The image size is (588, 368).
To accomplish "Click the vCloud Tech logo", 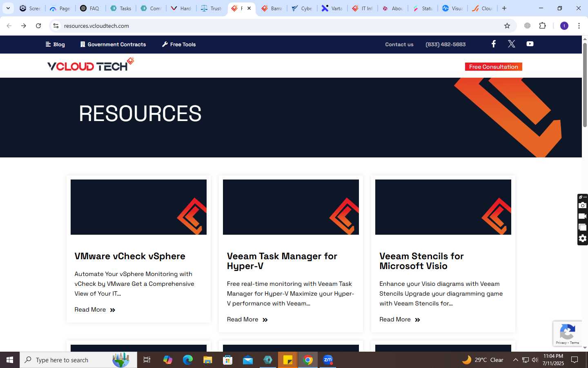I will tap(91, 65).
